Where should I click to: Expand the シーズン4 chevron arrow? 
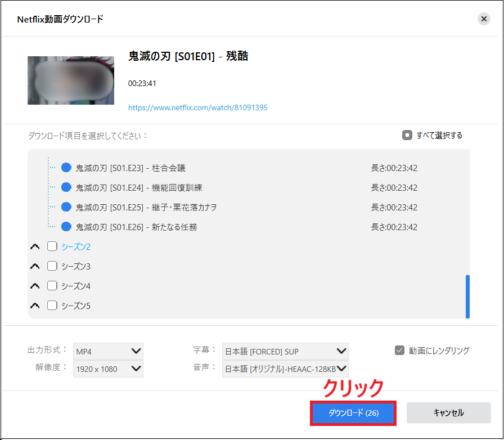tap(35, 286)
